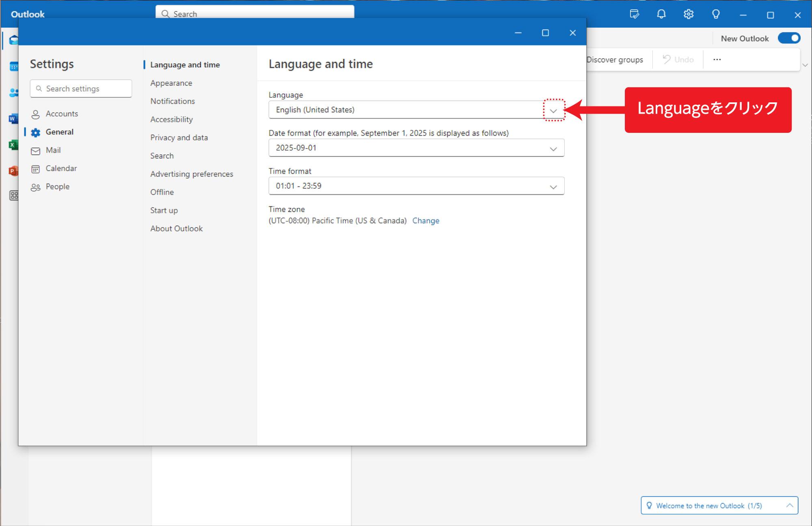Click the Change time zone link
This screenshot has height=526, width=812.
(425, 221)
